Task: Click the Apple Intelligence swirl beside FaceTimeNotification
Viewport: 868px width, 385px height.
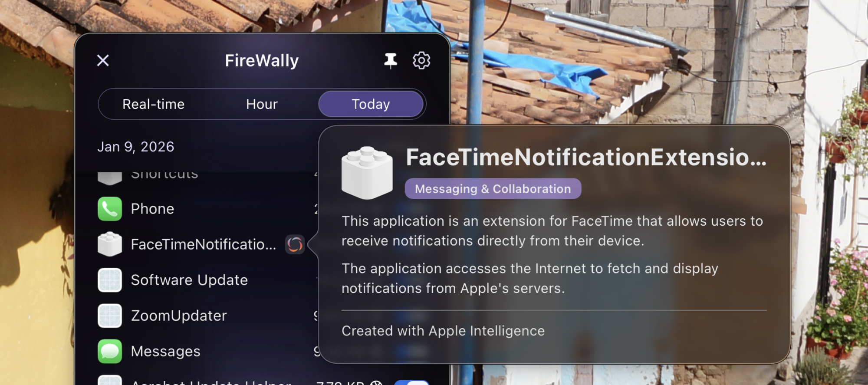Action: [x=294, y=244]
